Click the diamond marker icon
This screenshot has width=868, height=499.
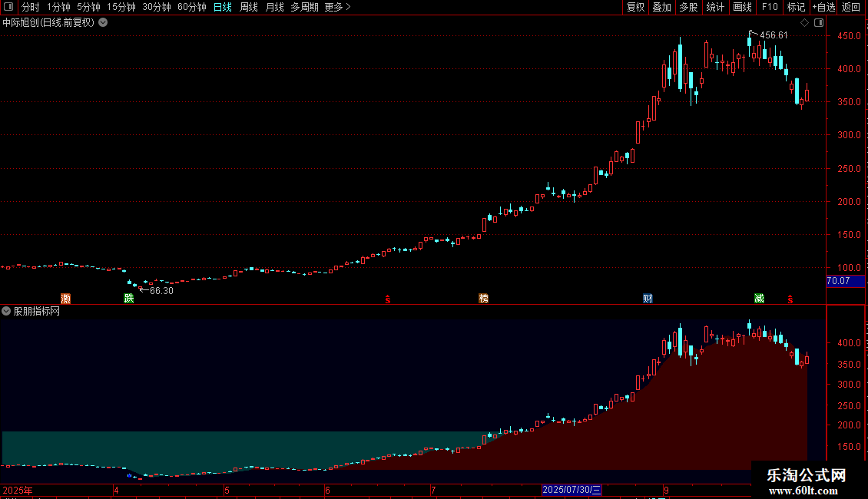[x=805, y=23]
